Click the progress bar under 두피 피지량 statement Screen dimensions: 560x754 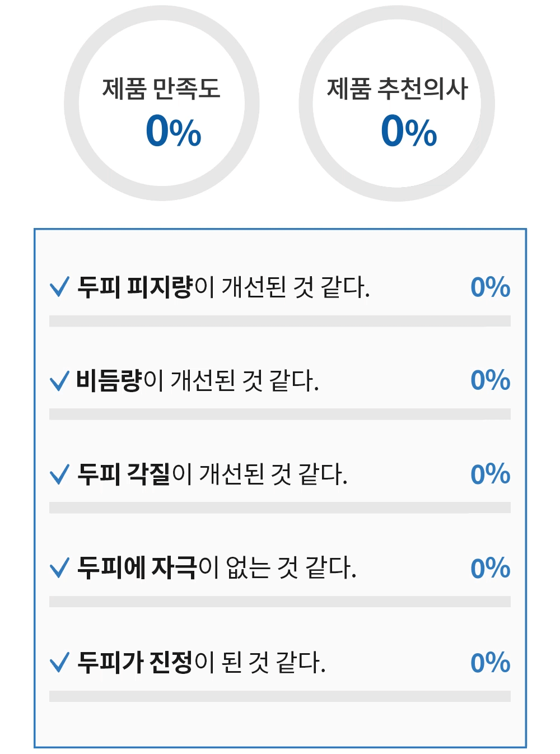(x=280, y=321)
